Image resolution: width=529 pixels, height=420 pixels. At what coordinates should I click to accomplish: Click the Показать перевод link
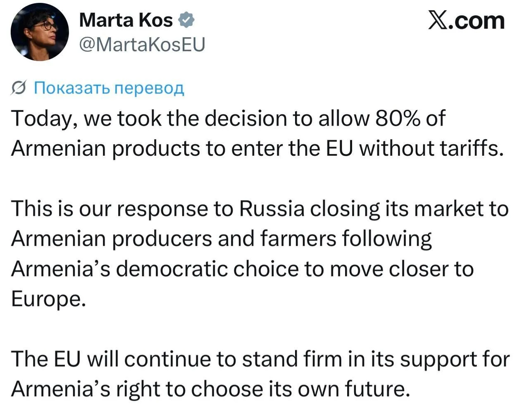109,88
